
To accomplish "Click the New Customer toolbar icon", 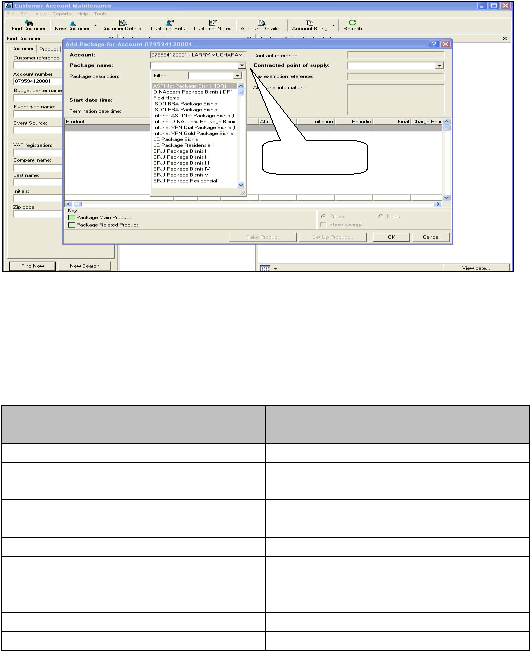I will click(72, 23).
